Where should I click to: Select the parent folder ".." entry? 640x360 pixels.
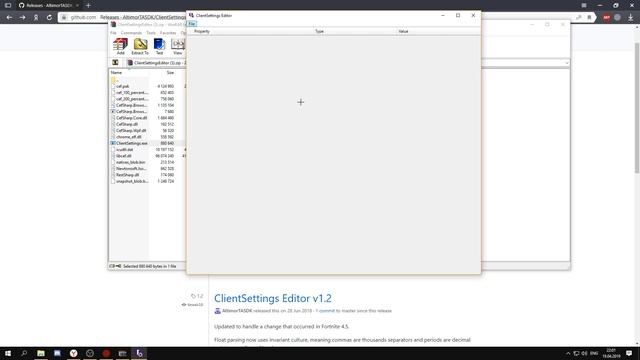click(x=114, y=80)
